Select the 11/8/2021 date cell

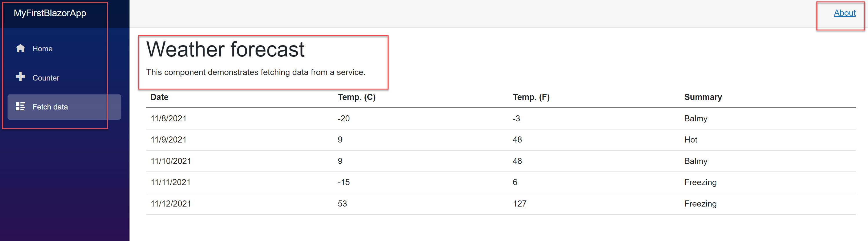pyautogui.click(x=169, y=119)
